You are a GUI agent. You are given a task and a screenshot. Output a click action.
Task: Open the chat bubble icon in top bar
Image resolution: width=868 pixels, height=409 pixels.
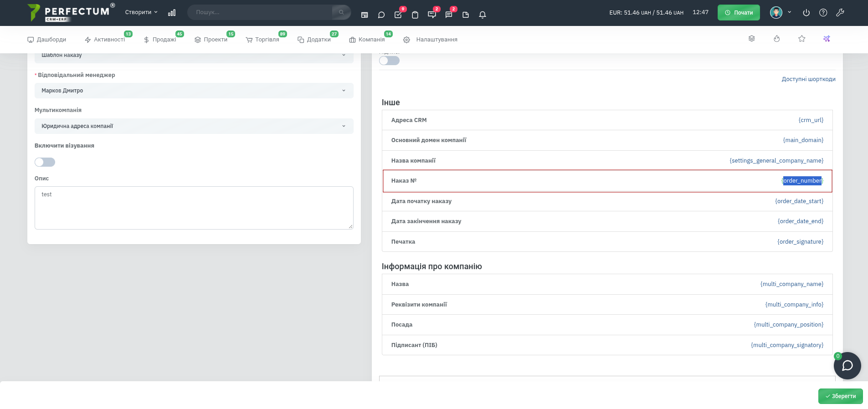click(381, 15)
